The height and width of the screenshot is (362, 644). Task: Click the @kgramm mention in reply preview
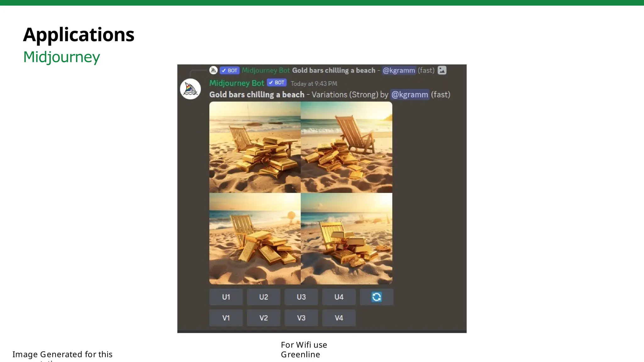pos(399,70)
